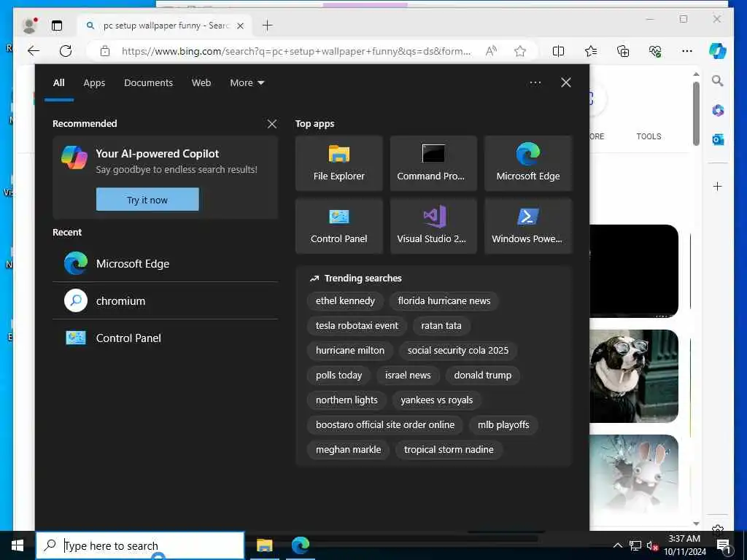Open Edge Favorites list icon
This screenshot has width=747, height=560.
point(591,51)
